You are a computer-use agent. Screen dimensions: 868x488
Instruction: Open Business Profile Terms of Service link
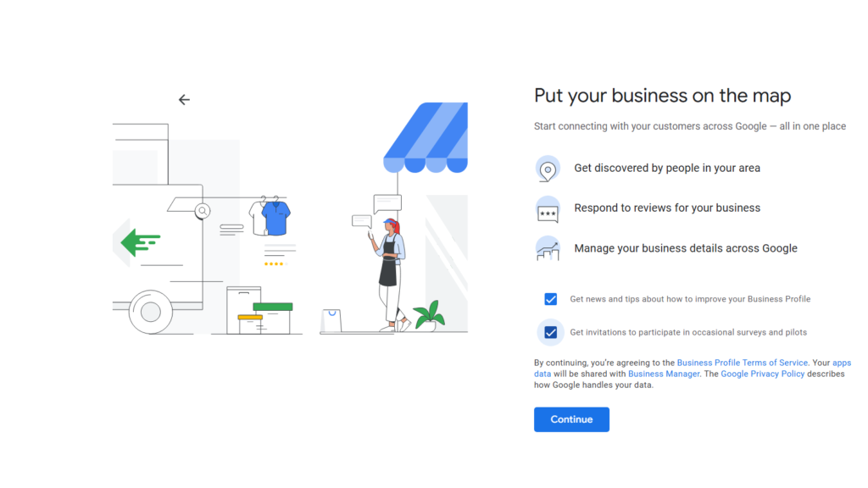(x=742, y=363)
